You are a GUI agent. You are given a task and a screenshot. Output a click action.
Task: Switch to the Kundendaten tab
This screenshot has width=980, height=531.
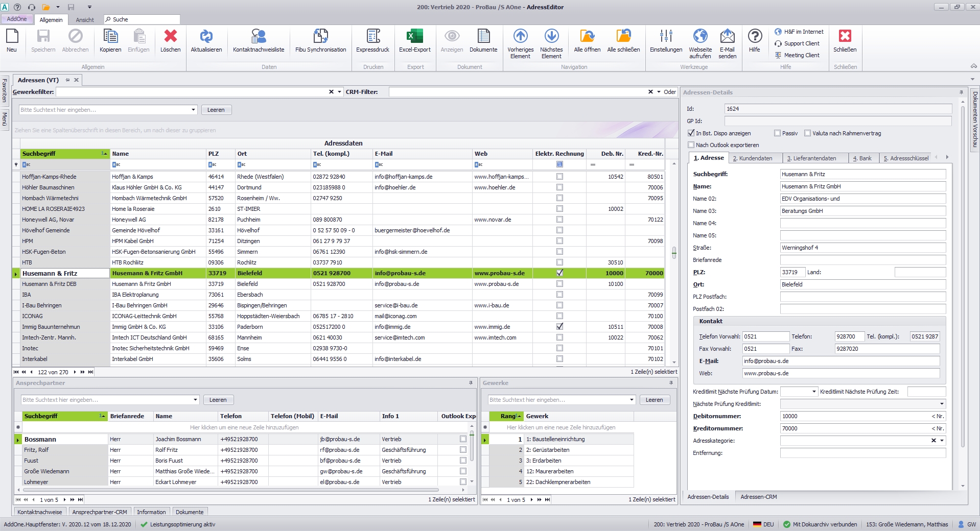pos(752,158)
